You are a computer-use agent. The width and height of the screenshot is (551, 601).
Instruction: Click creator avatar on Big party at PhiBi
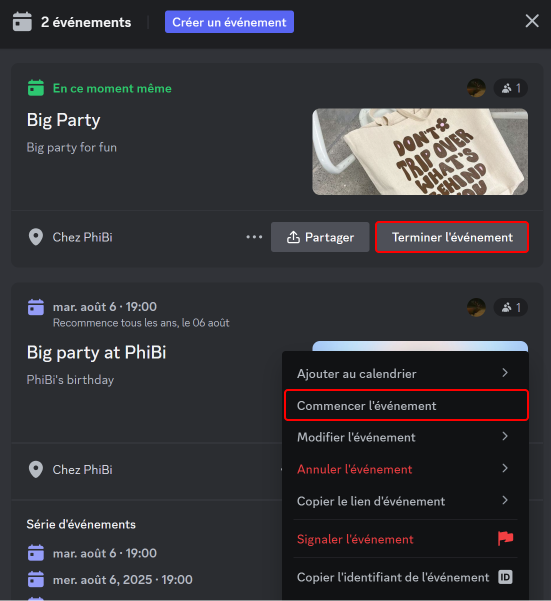[476, 307]
